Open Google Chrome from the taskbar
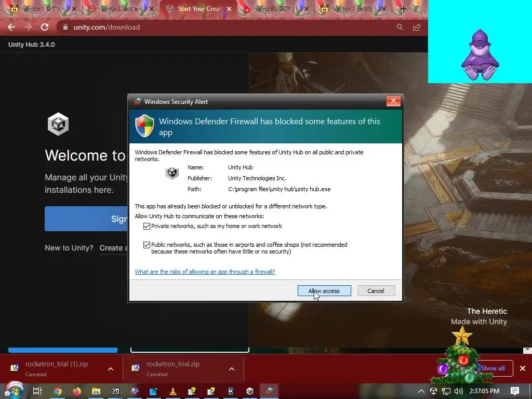 pos(58,391)
